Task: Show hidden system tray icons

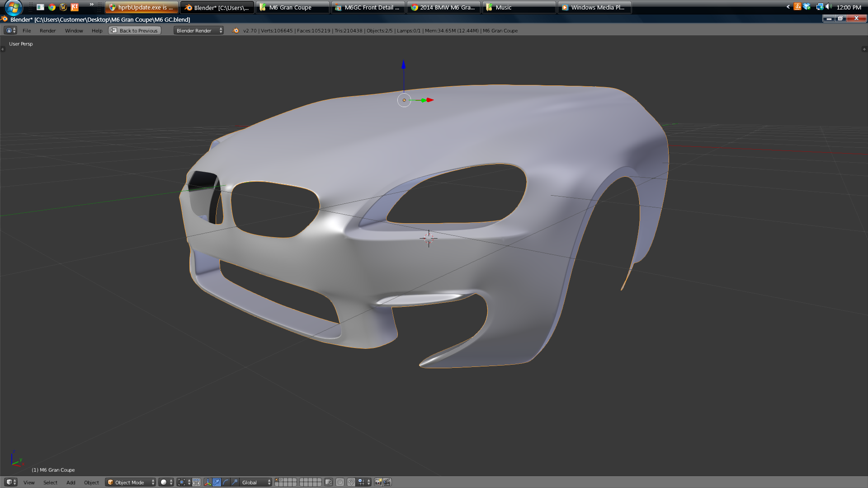Action: coord(788,7)
